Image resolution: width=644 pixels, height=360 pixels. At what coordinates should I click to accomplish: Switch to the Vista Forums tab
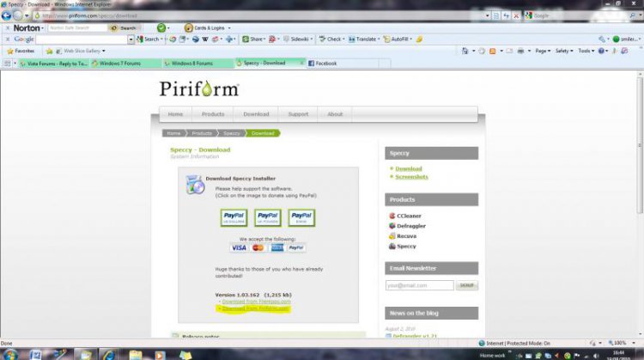pyautogui.click(x=54, y=64)
